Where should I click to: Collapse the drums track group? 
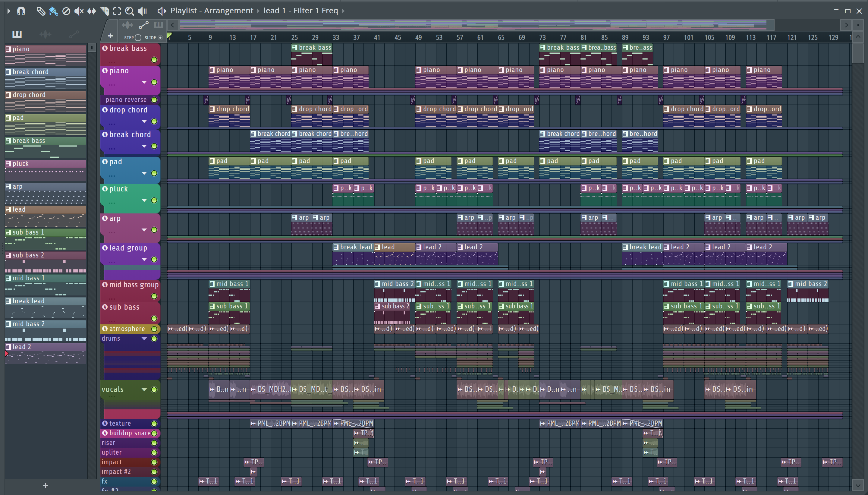pyautogui.click(x=144, y=339)
